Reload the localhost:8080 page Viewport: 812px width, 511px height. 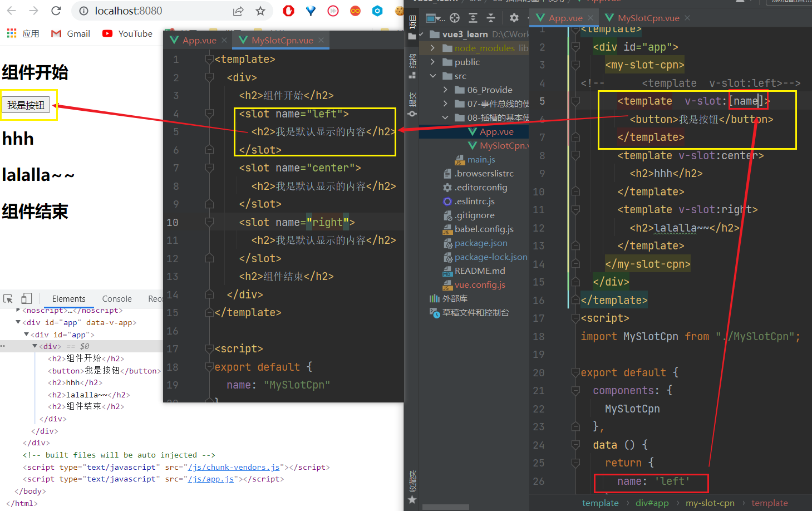click(56, 11)
